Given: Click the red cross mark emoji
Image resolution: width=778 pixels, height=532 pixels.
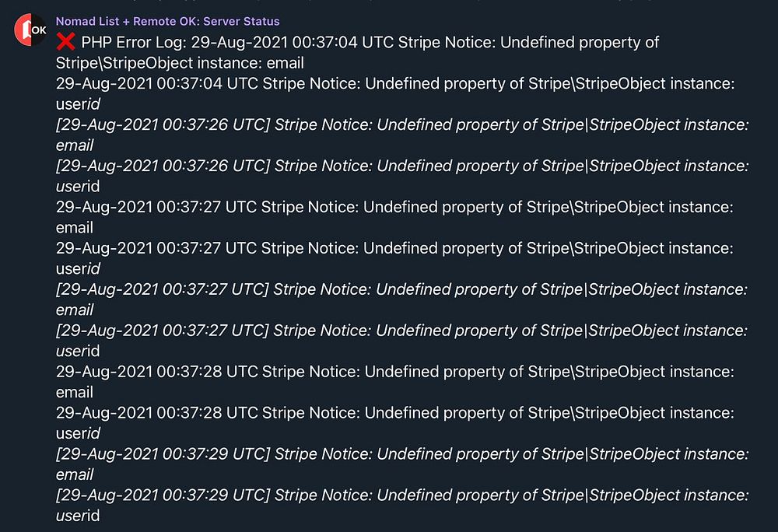Looking at the screenshot, I should coord(65,42).
